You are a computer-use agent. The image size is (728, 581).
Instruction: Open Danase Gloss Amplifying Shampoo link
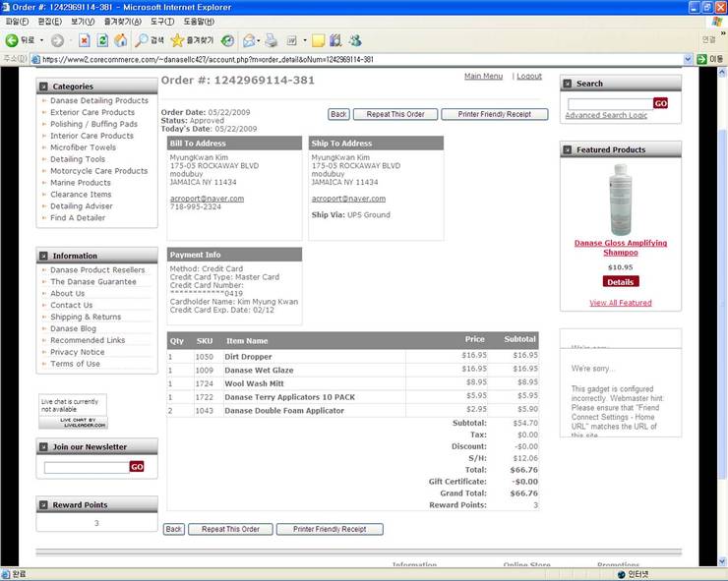(621, 248)
